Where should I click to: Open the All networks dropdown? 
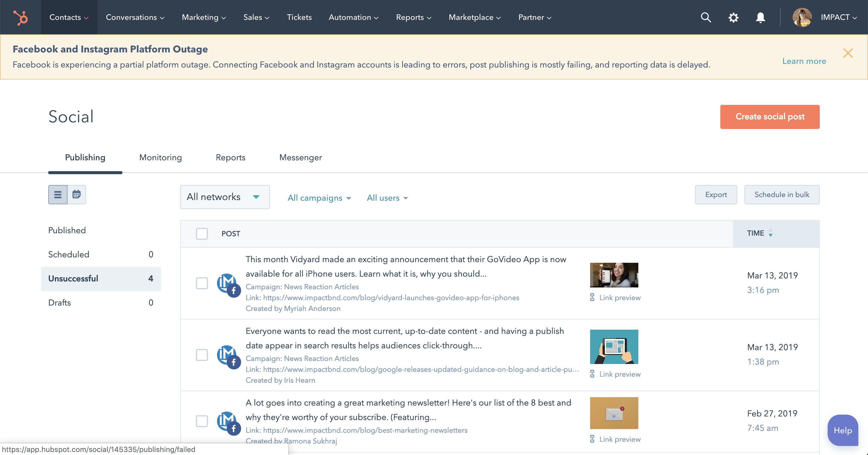pos(225,197)
